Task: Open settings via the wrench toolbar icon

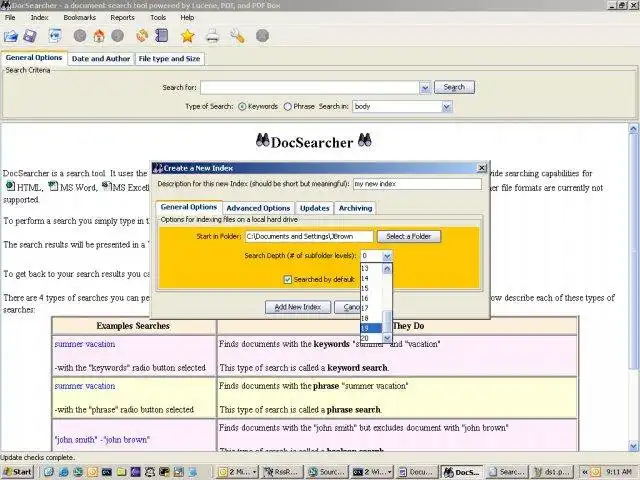Action: click(x=237, y=36)
